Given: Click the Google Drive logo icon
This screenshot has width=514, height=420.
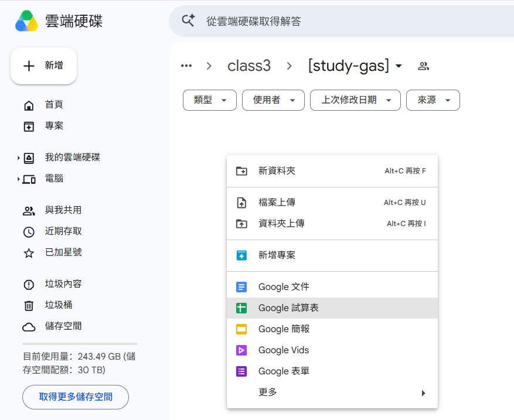Looking at the screenshot, I should tap(26, 21).
